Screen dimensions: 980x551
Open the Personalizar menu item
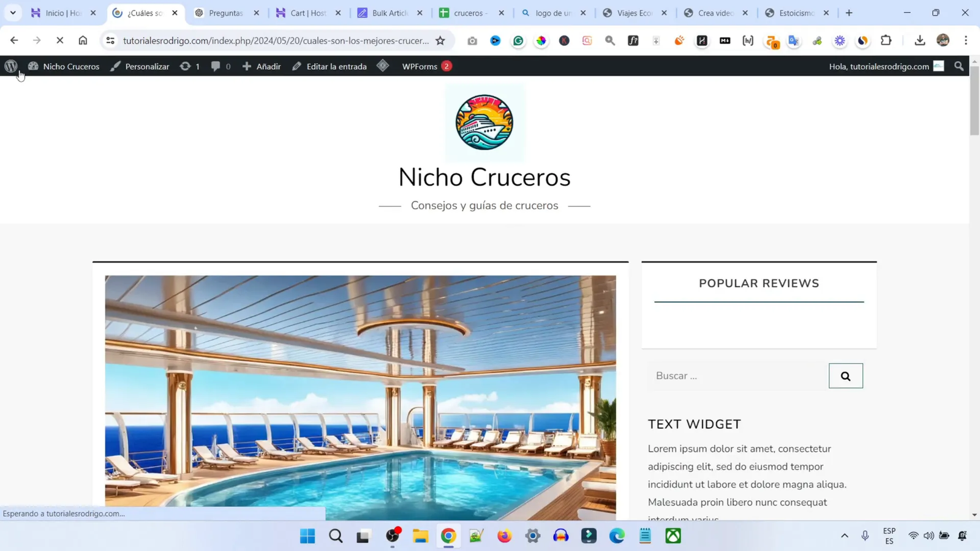click(x=147, y=66)
